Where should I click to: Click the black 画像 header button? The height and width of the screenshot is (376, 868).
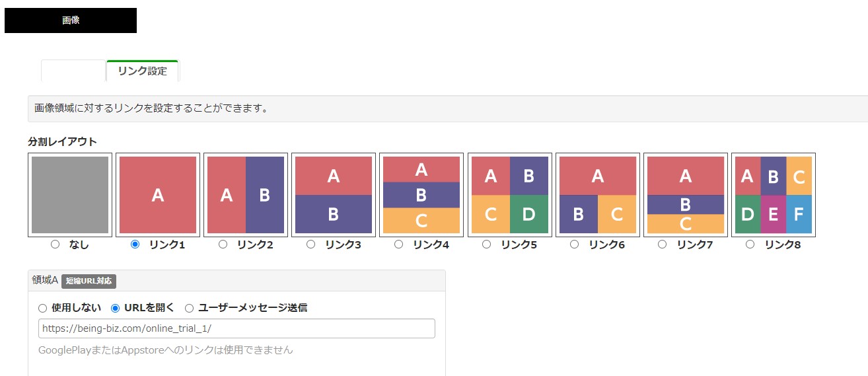point(71,20)
